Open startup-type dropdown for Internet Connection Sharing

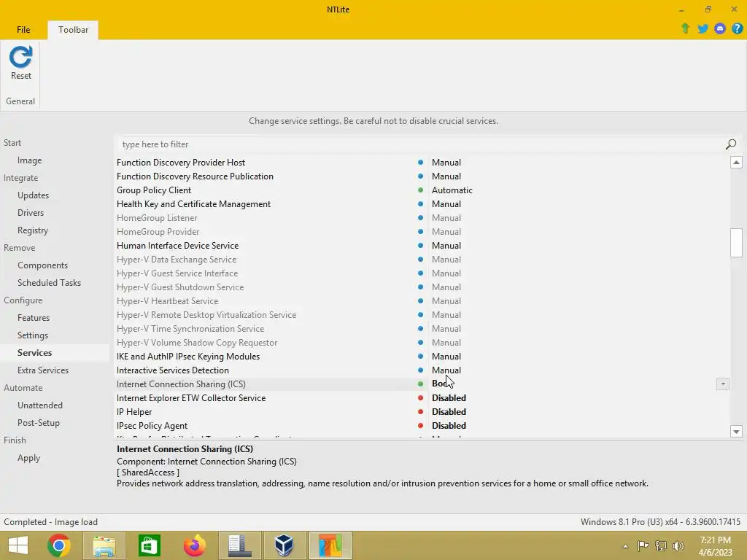pos(723,384)
